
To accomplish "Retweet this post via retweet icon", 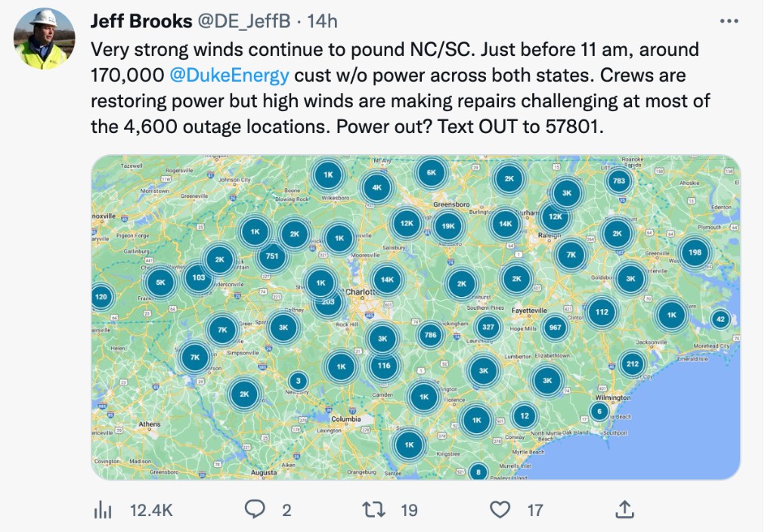I will point(373,510).
